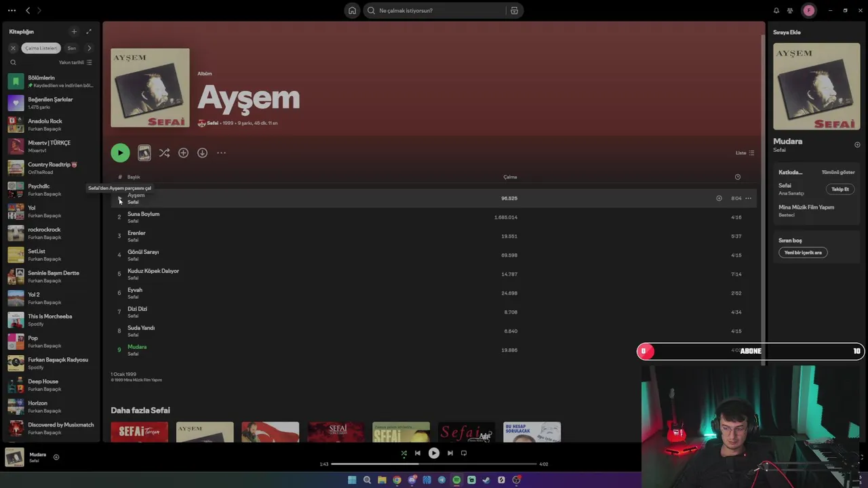Play the Ayşem album with green button
The height and width of the screenshot is (488, 868).
pyautogui.click(x=120, y=152)
